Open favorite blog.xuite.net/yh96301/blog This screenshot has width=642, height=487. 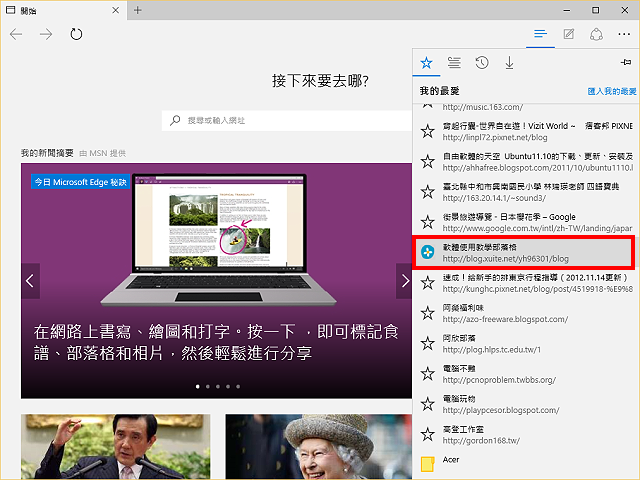coord(524,252)
